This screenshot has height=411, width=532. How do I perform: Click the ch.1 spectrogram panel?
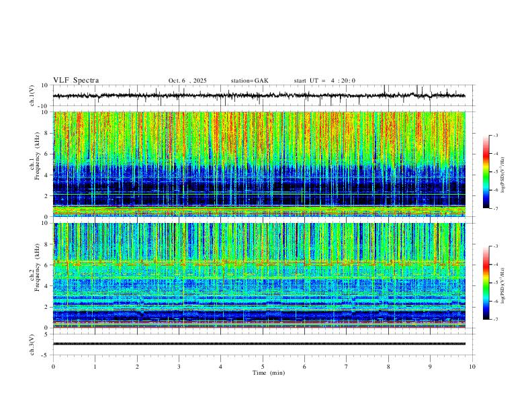click(259, 164)
